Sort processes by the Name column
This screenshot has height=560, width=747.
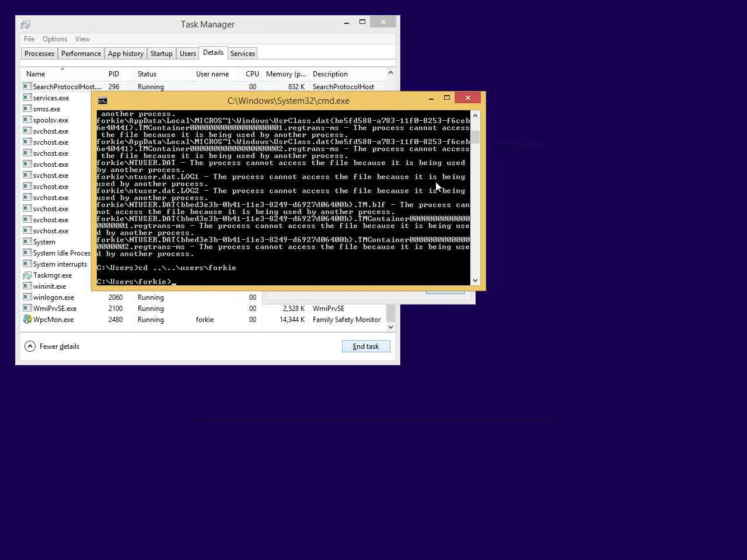[62, 74]
